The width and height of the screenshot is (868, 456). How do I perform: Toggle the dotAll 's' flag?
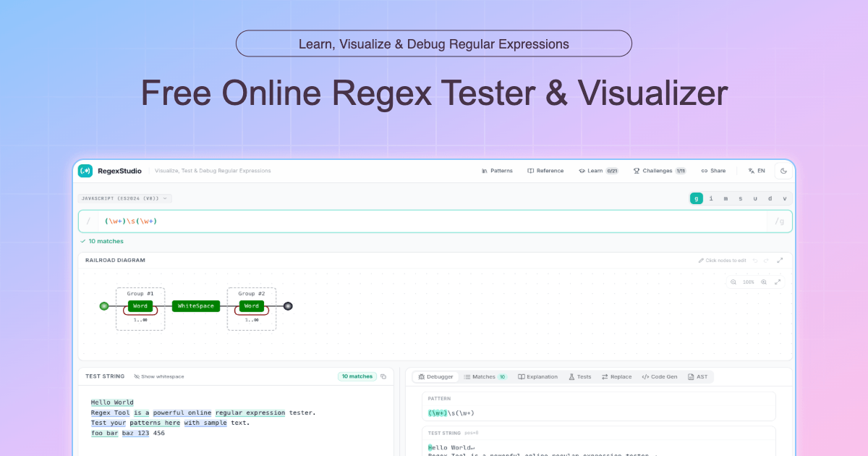coord(740,198)
